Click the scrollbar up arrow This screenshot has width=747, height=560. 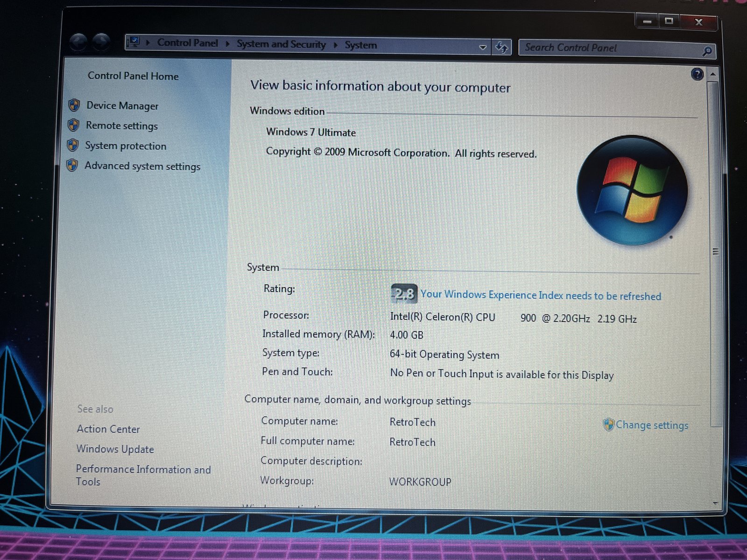713,74
